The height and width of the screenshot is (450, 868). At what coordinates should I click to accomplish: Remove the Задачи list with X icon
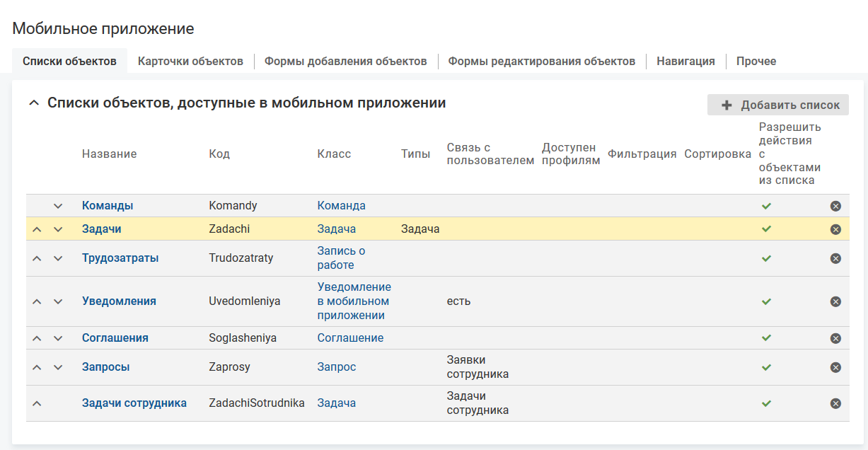[x=835, y=229]
